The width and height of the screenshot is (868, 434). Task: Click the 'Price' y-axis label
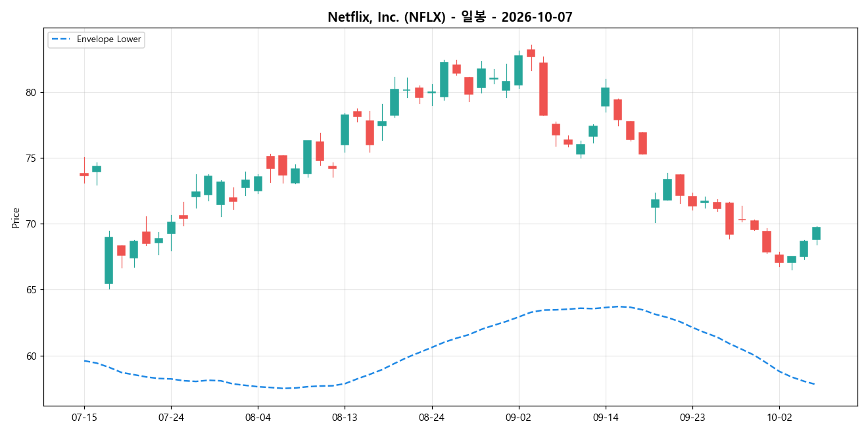[x=16, y=217]
